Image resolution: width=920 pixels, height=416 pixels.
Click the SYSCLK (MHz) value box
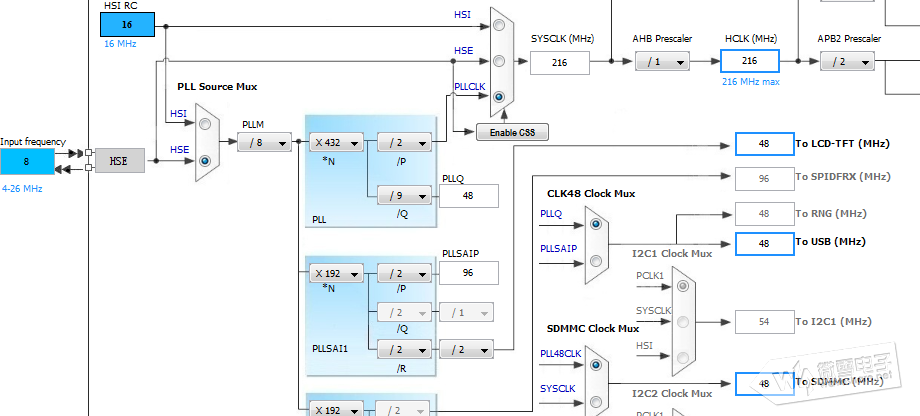pyautogui.click(x=560, y=62)
